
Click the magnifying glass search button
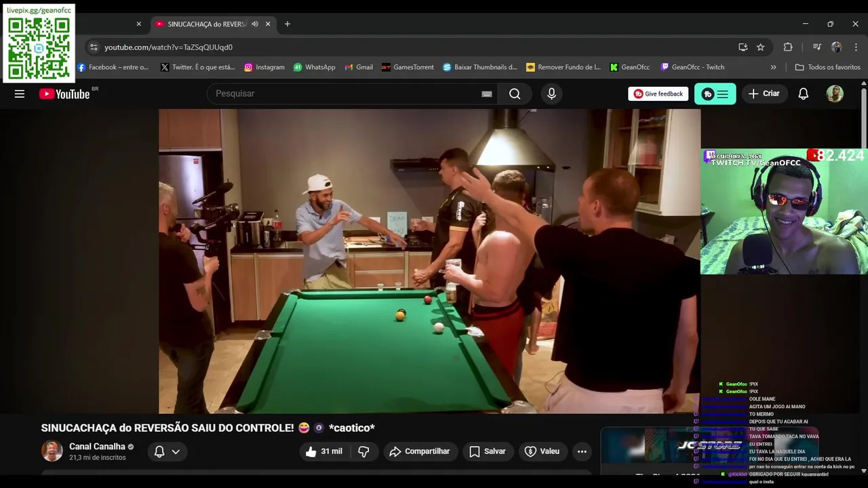click(x=515, y=94)
